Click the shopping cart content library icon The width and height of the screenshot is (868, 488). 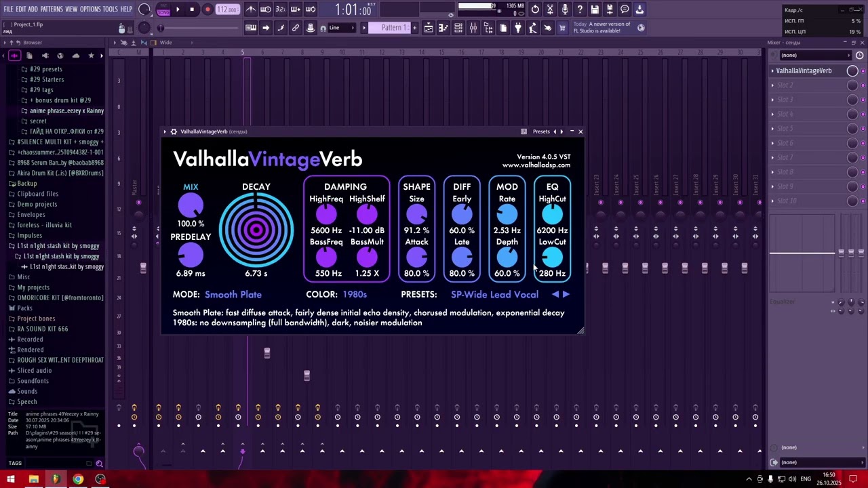pyautogui.click(x=562, y=28)
